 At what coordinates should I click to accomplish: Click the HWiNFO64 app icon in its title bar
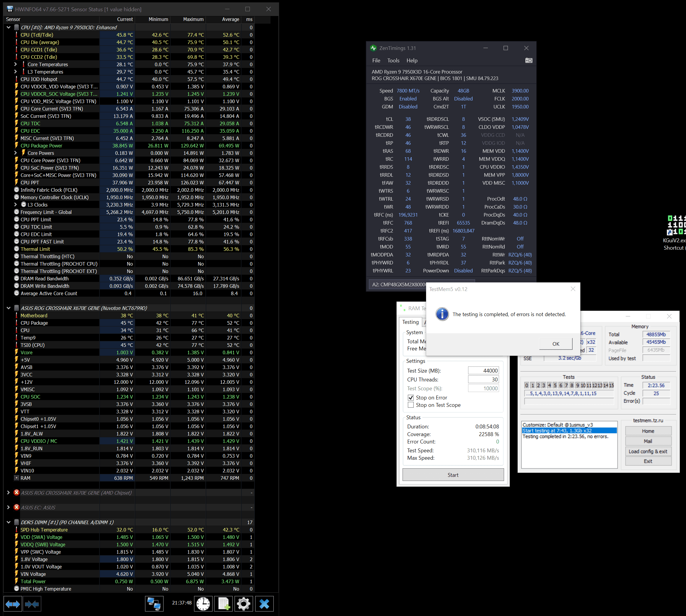10,9
